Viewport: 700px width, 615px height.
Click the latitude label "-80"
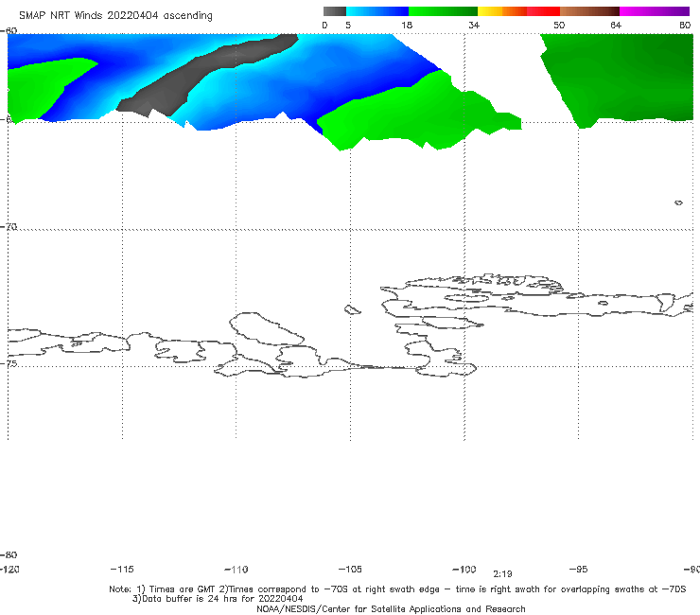click(x=9, y=554)
